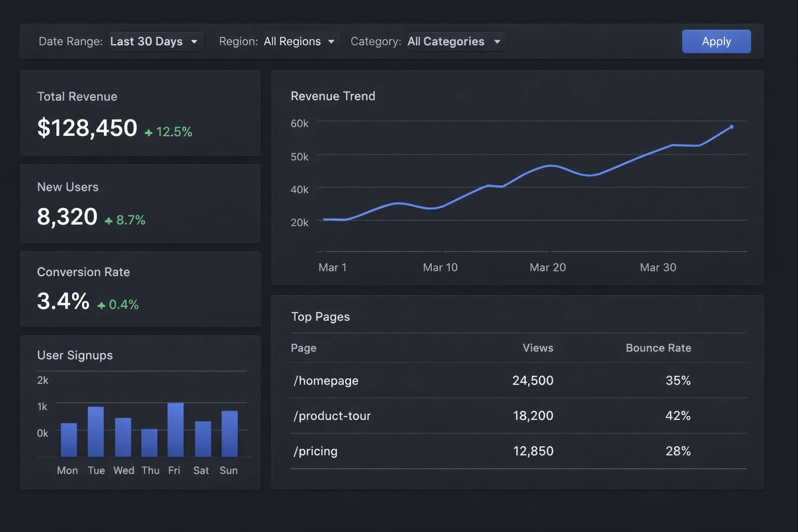This screenshot has height=532, width=798.
Task: Click the trend arrow beside 0.4%
Action: click(x=101, y=305)
